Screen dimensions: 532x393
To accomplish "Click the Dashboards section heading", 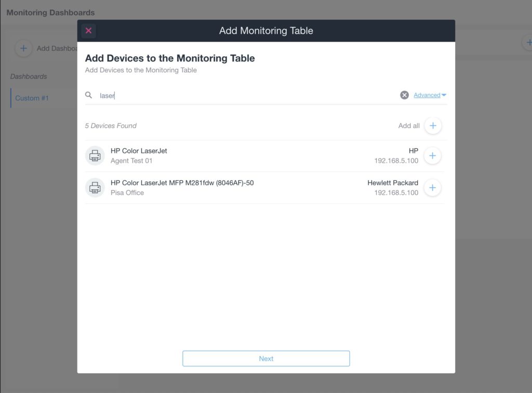I will [x=29, y=76].
